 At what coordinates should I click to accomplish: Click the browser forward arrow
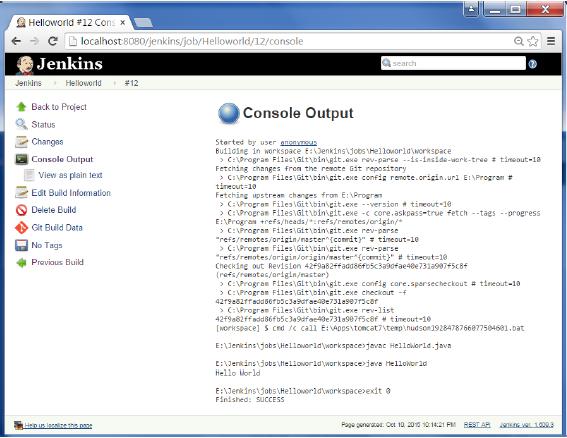34,41
